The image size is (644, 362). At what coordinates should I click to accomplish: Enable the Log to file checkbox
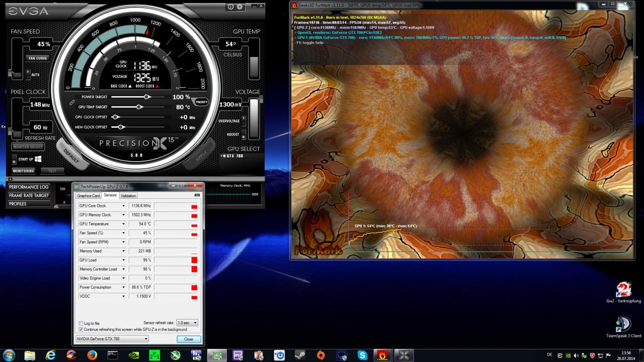(81, 323)
